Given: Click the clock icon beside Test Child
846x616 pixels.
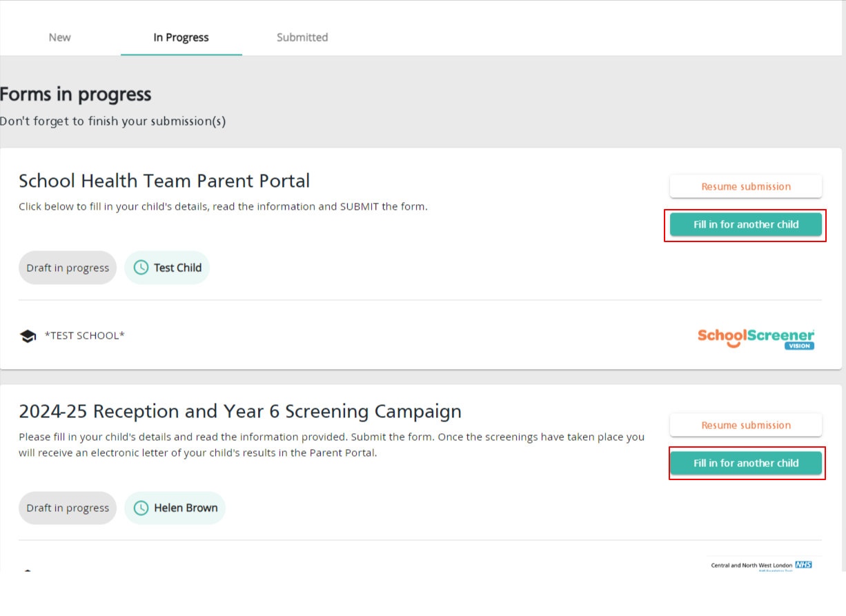Looking at the screenshot, I should point(141,268).
